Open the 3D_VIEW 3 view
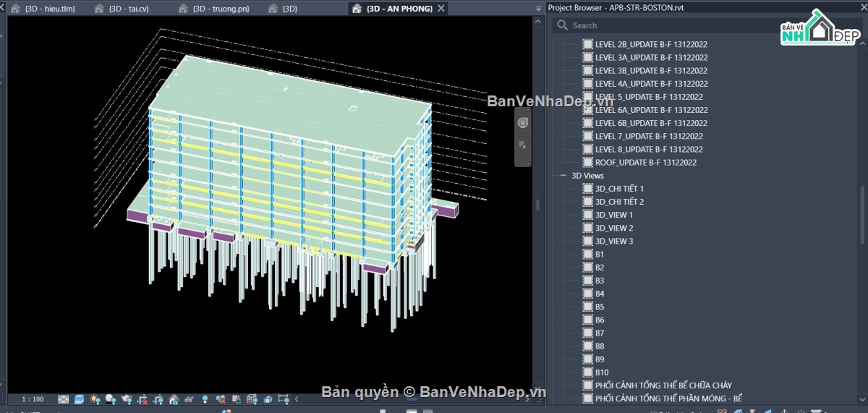Screen dimensions: 868x413 tap(614, 241)
